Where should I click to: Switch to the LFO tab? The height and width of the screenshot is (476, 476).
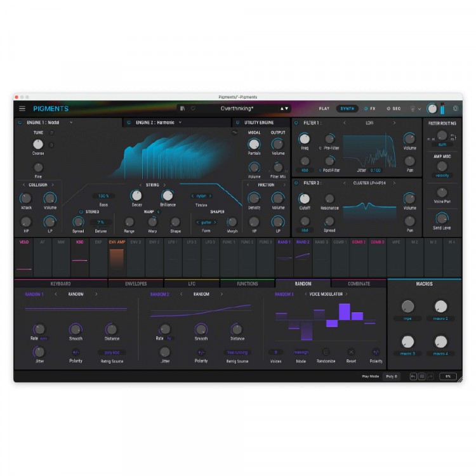tap(192, 284)
